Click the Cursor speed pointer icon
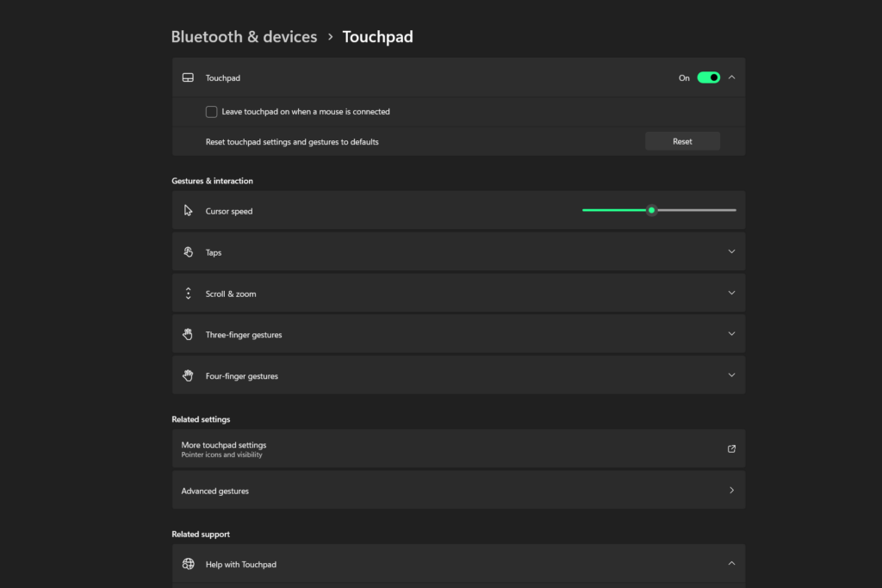 click(188, 211)
